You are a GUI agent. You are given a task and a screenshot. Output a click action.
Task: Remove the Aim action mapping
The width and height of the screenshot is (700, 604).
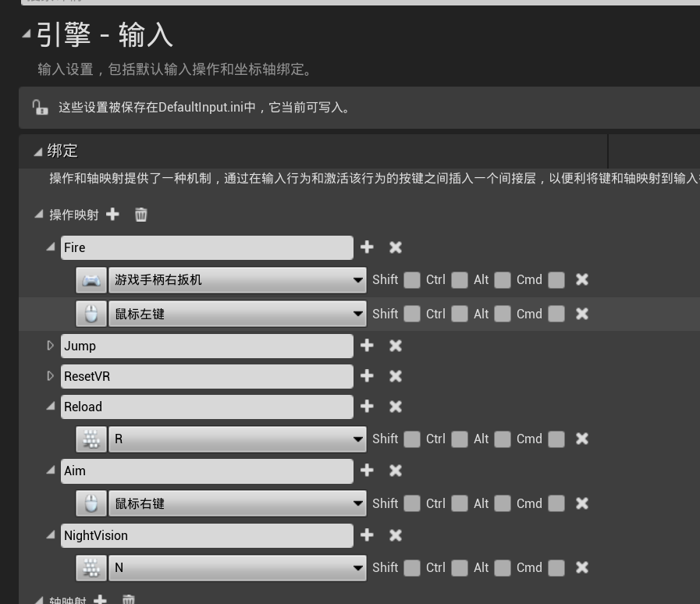(x=396, y=470)
